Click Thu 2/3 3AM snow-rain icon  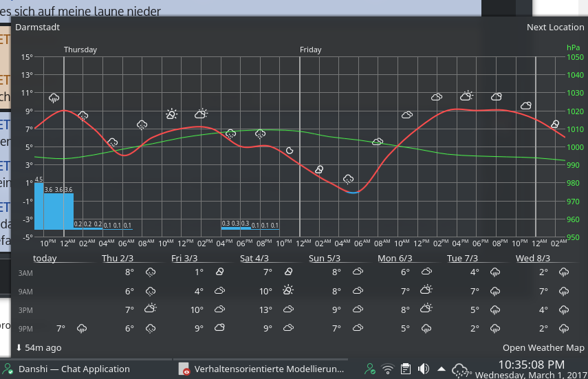pyautogui.click(x=151, y=273)
